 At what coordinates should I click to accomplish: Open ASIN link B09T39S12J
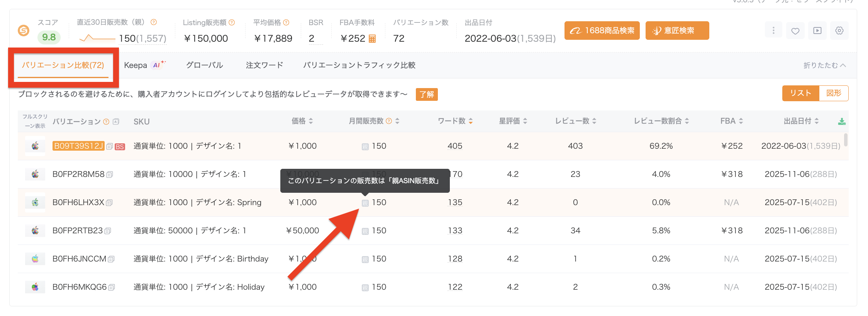[78, 146]
